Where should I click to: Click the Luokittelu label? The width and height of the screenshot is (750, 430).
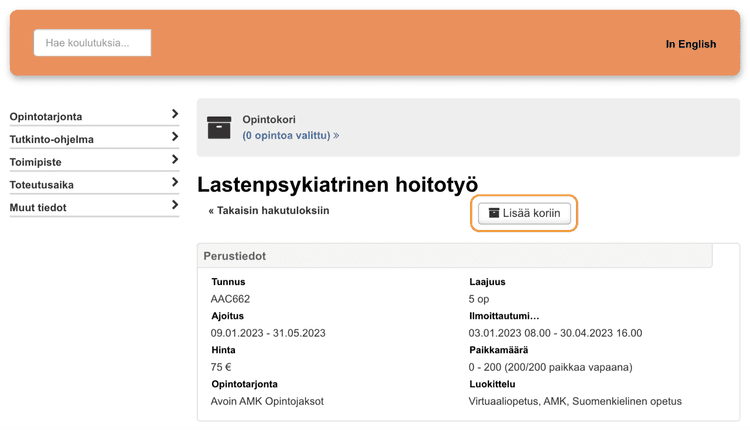[x=492, y=384]
